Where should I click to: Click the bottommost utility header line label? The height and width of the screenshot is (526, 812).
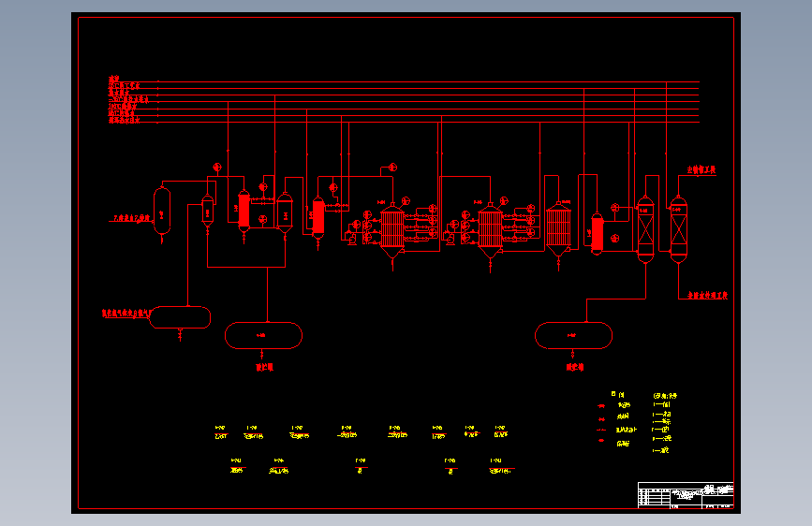125,121
